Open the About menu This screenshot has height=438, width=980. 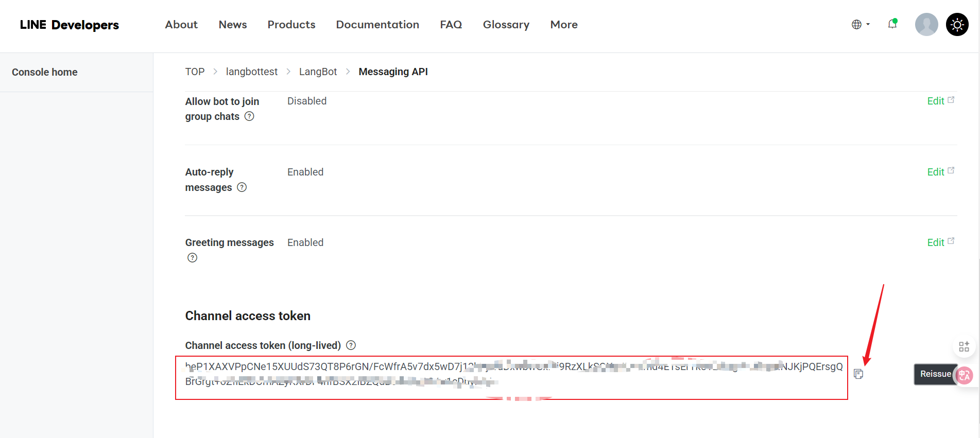181,25
